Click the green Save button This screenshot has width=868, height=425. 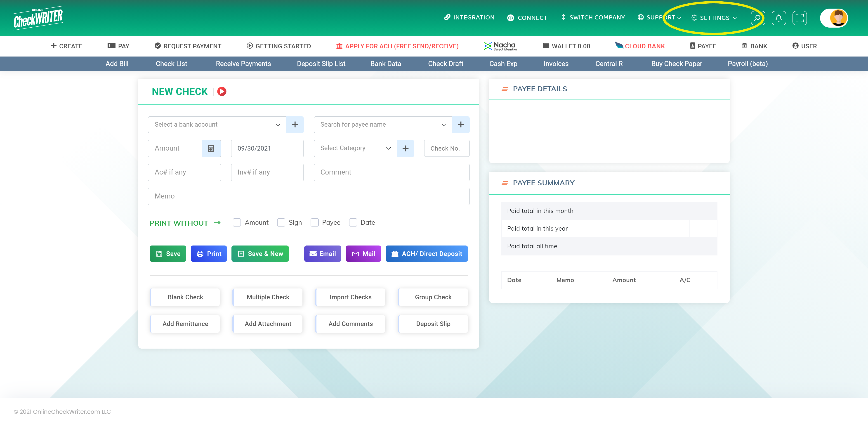tap(168, 253)
